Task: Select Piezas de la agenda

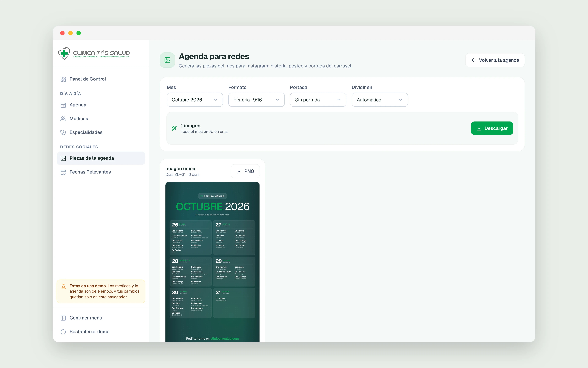Action: (101, 158)
